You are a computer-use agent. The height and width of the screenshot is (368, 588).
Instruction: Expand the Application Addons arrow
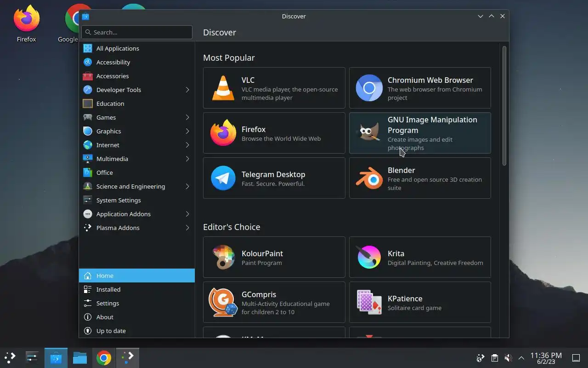pos(187,214)
